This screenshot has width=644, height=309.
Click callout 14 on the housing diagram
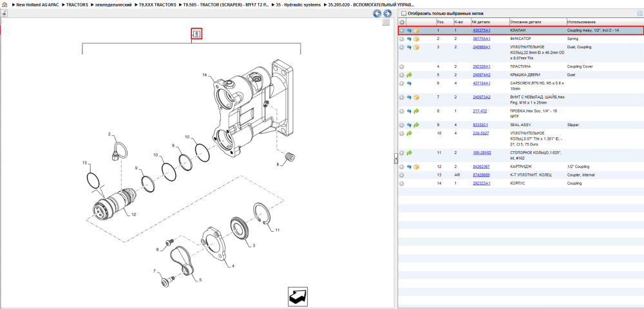pyautogui.click(x=205, y=75)
